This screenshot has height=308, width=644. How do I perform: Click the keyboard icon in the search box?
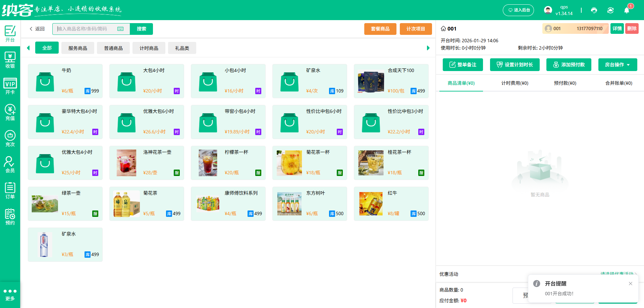point(120,29)
